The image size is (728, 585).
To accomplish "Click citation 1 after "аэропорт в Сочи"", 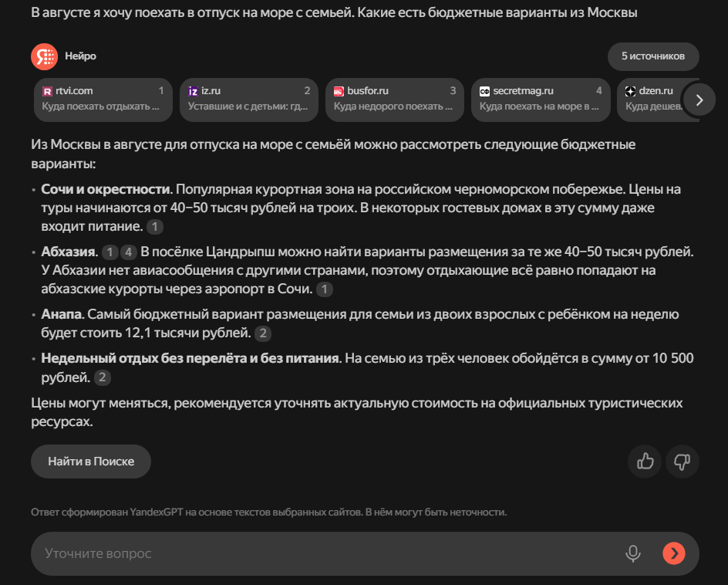I will click(x=325, y=289).
